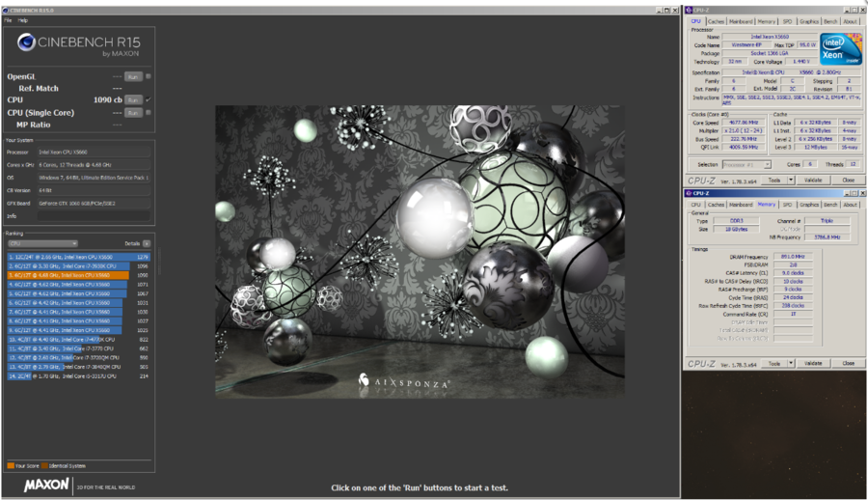Click the DRAM Frequency 891.0 MHz value
This screenshot has height=500, width=868.
[793, 257]
